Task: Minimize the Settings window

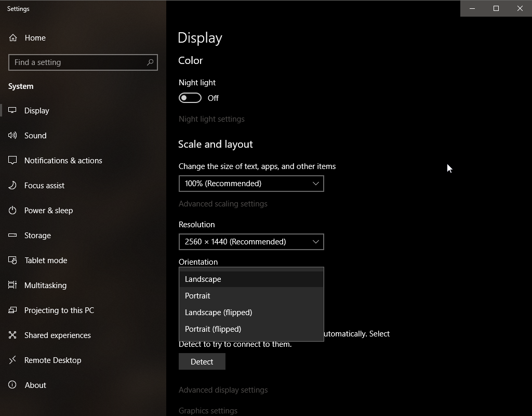Action: (472, 8)
